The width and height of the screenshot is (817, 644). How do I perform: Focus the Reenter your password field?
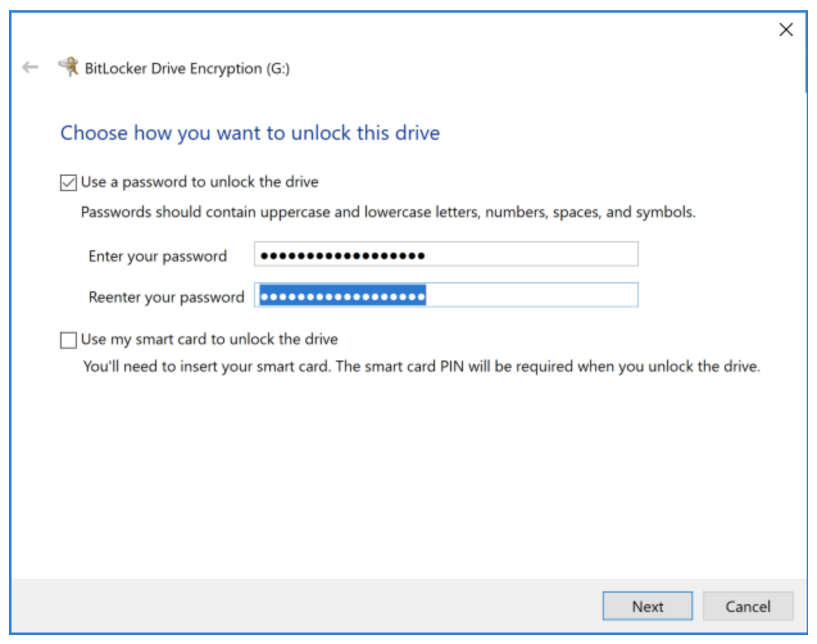446,296
